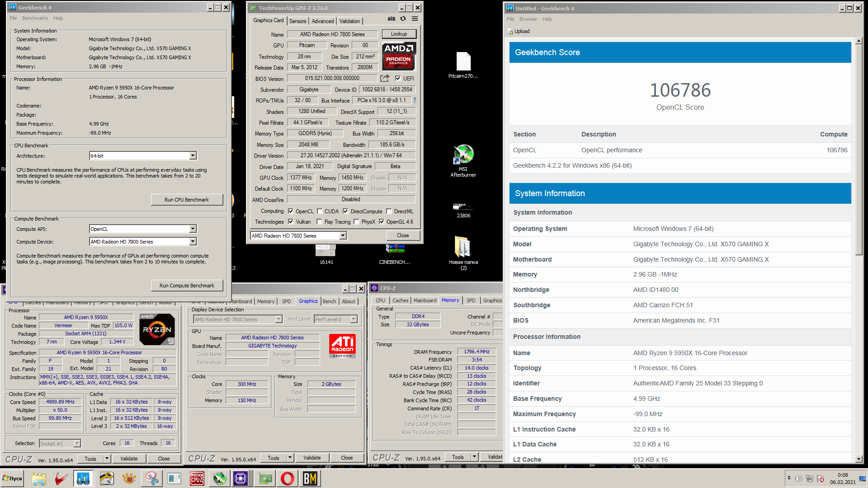Toggle the Vulkan technologies checkbox

click(x=291, y=221)
